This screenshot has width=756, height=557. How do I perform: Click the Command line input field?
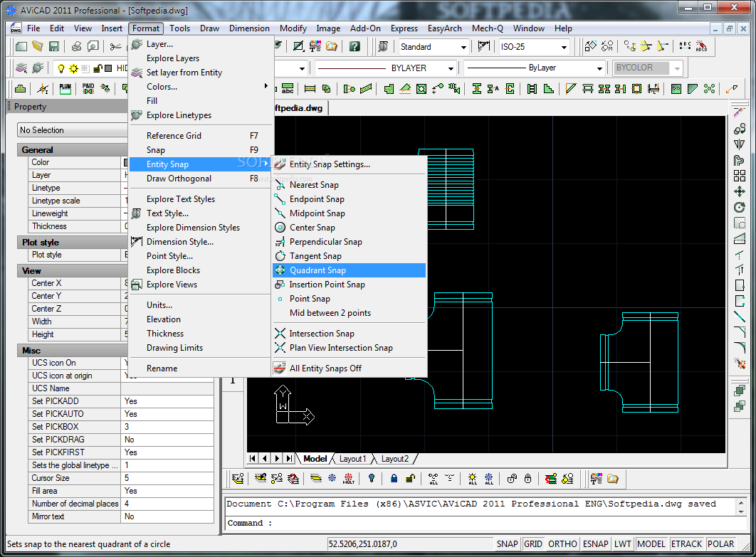(x=485, y=524)
